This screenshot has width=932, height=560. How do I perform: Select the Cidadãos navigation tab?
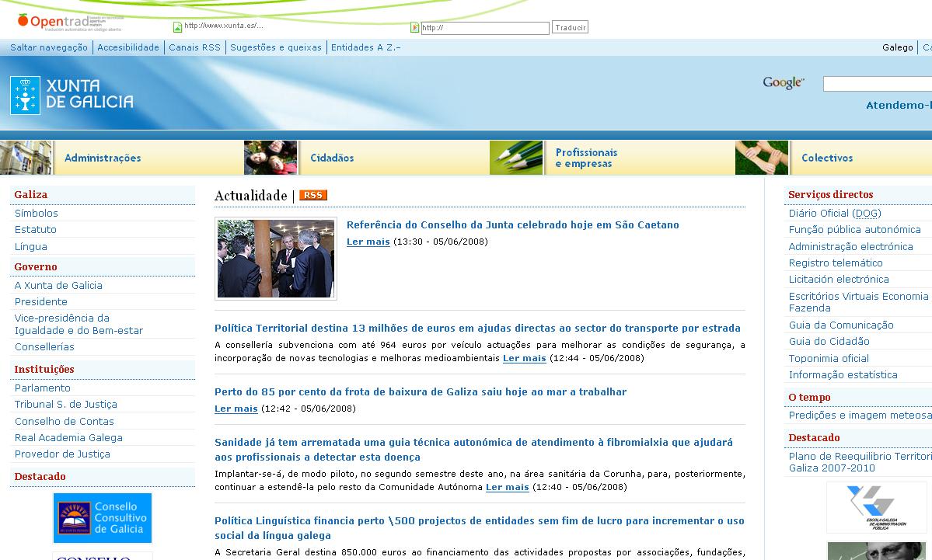[x=332, y=158]
